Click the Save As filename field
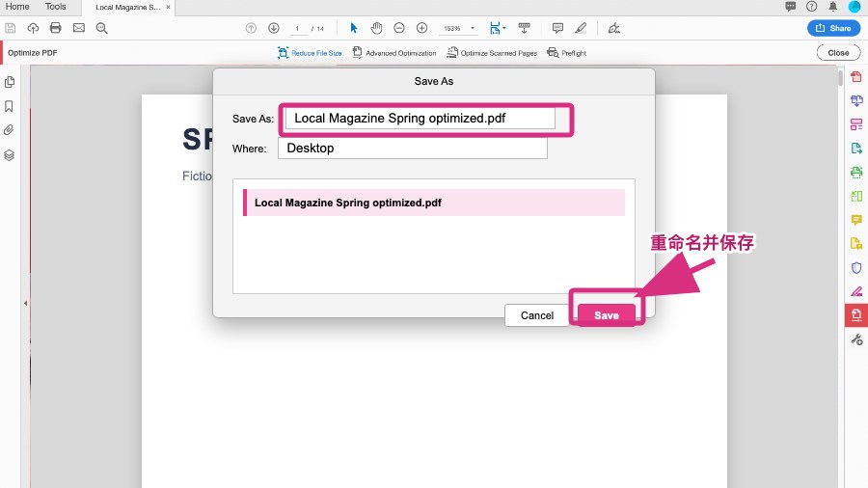 click(420, 119)
